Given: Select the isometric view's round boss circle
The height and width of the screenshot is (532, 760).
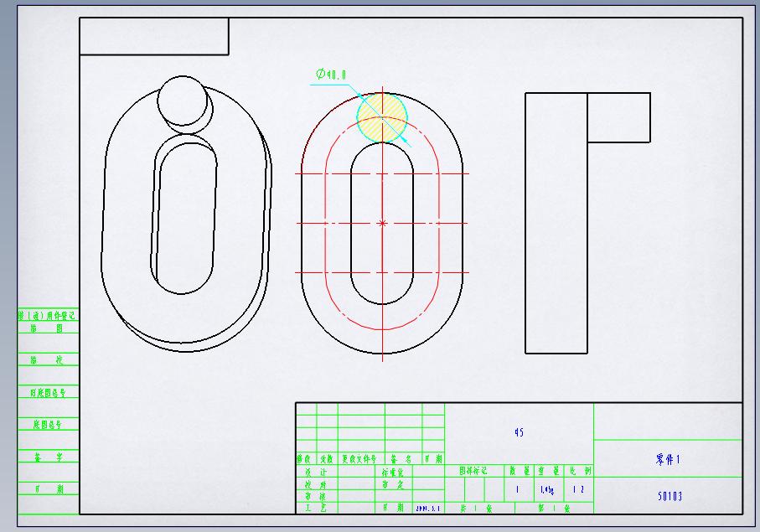Looking at the screenshot, I should coord(183,101).
